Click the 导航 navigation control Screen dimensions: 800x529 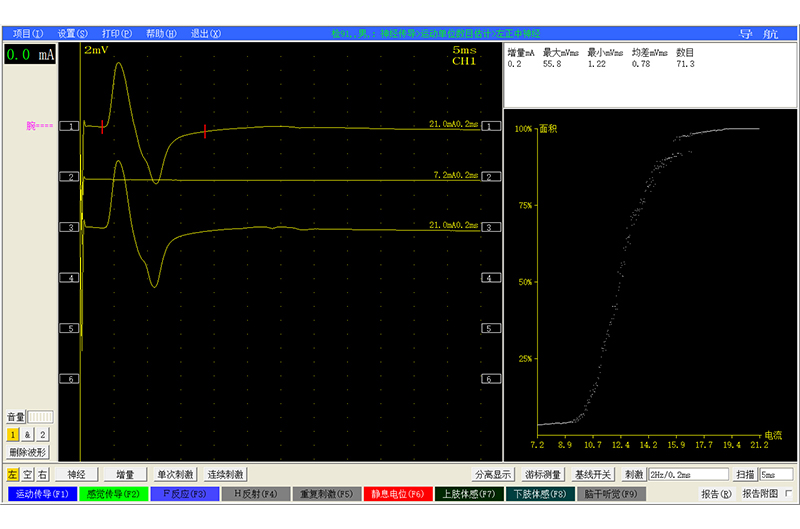759,34
